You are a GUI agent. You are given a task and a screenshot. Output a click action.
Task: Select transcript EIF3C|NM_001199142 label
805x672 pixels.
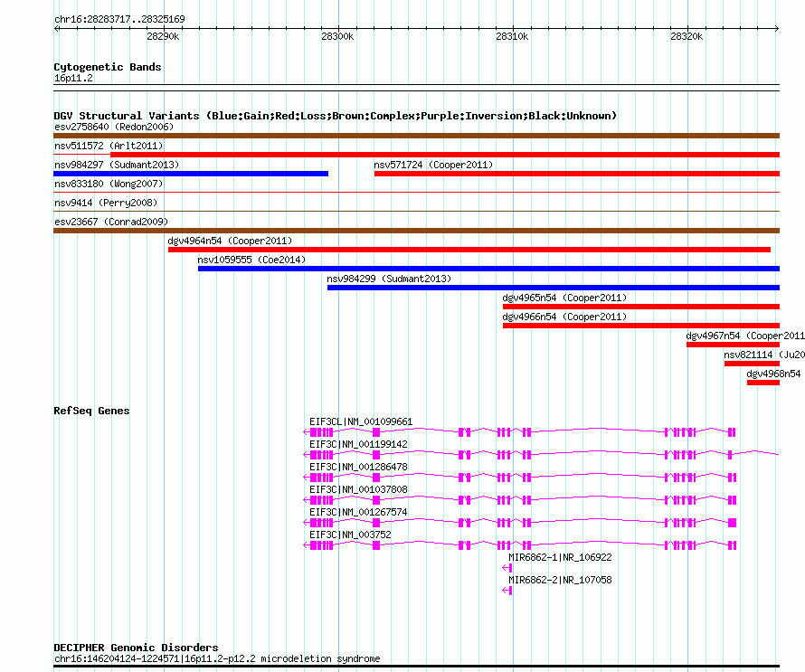(358, 445)
